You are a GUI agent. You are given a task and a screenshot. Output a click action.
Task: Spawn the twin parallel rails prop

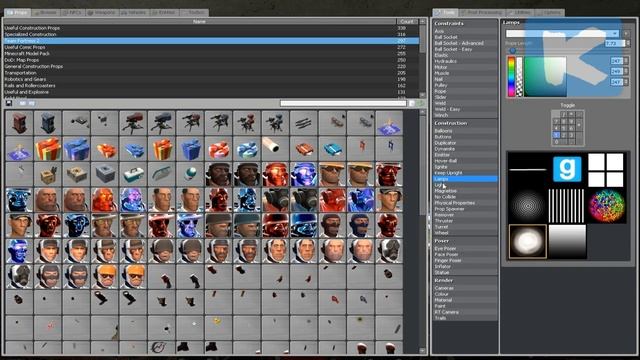pos(304,122)
